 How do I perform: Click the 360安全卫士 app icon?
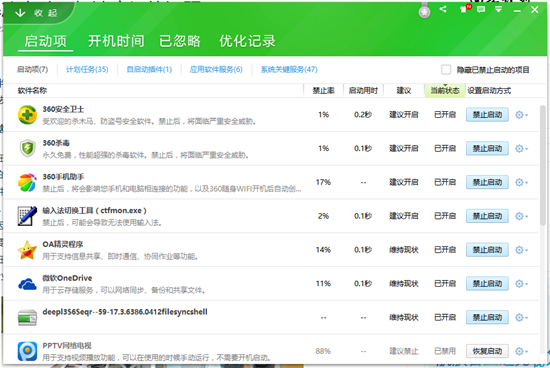(x=27, y=115)
